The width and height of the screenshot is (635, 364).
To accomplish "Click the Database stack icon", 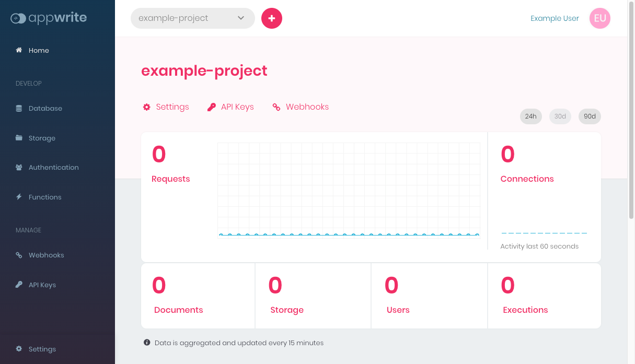I will [19, 109].
